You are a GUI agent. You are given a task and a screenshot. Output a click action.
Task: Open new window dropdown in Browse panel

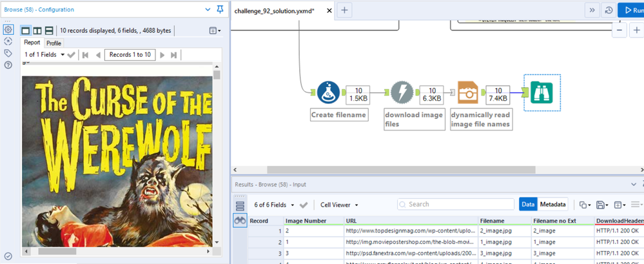(215, 30)
